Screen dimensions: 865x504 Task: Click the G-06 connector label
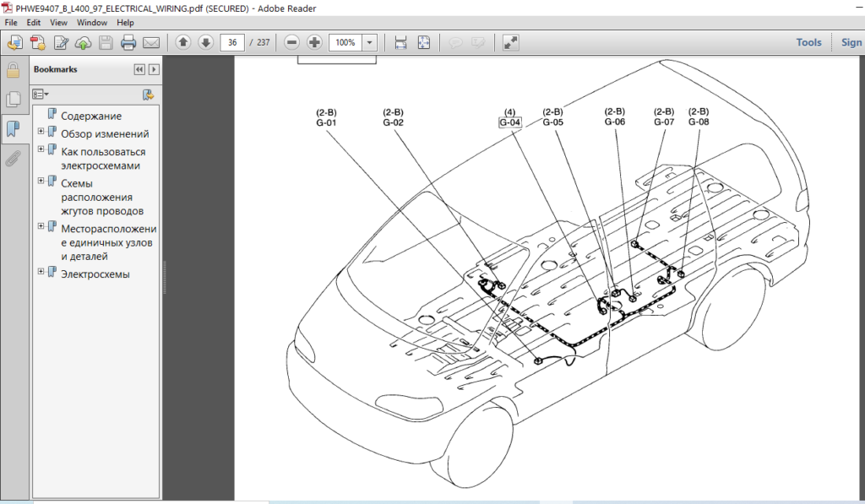tap(615, 122)
